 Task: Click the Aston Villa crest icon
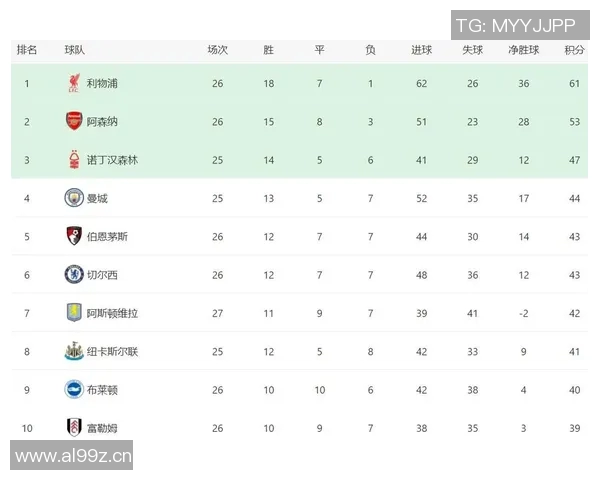pyautogui.click(x=73, y=313)
